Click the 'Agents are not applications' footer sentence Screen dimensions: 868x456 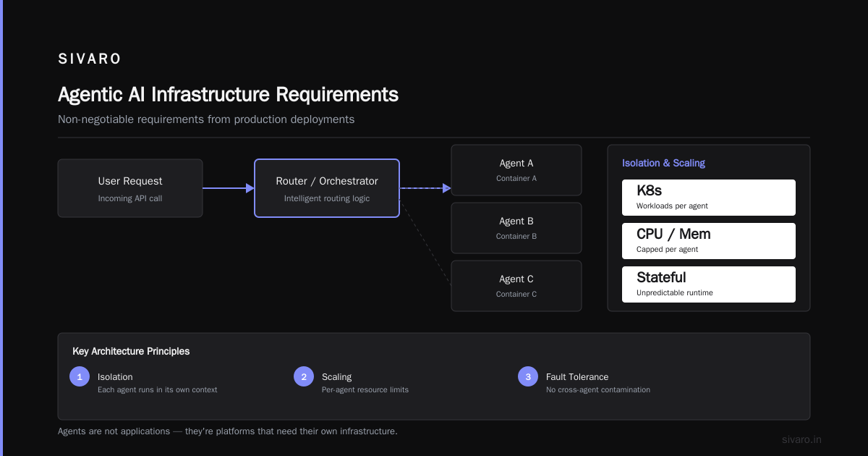[228, 431]
